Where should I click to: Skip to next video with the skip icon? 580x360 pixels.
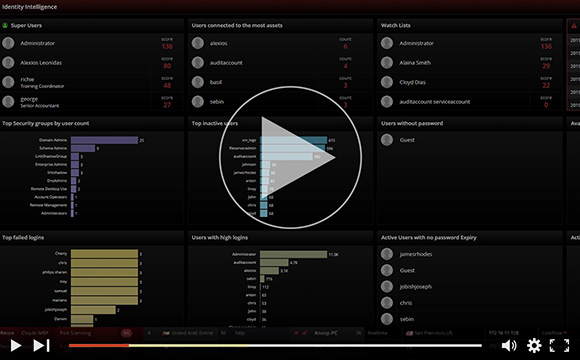pos(41,346)
